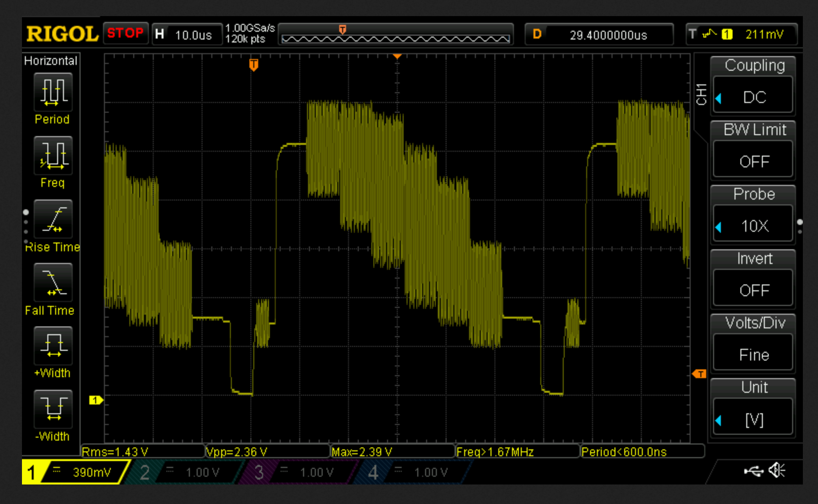Click the USB connection status icon
Viewport: 818px width, 504px height.
pyautogui.click(x=754, y=471)
